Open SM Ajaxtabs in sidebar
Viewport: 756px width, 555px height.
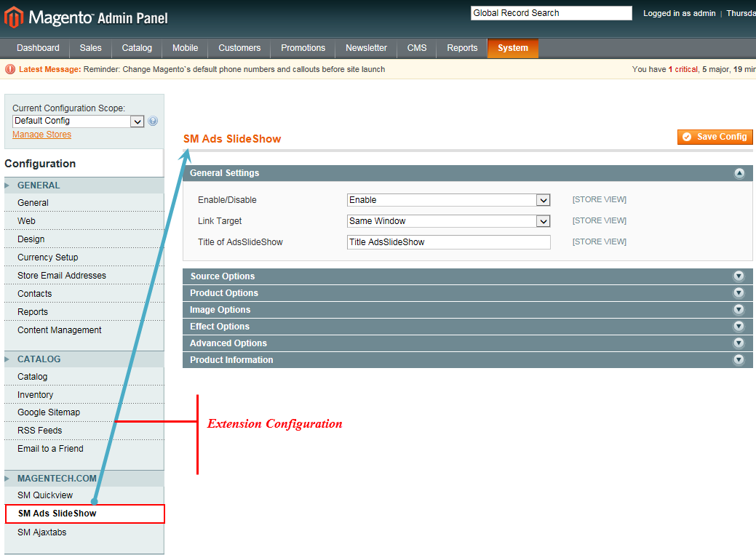[84, 532]
